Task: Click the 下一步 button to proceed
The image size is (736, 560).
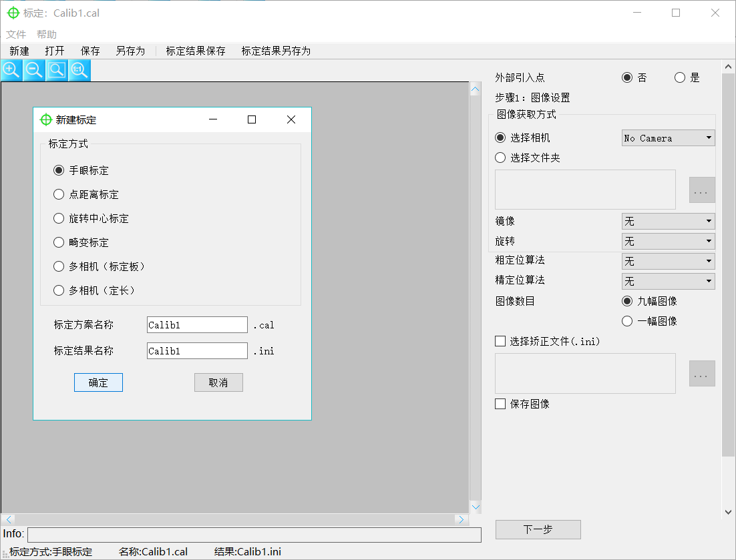Action: click(538, 529)
